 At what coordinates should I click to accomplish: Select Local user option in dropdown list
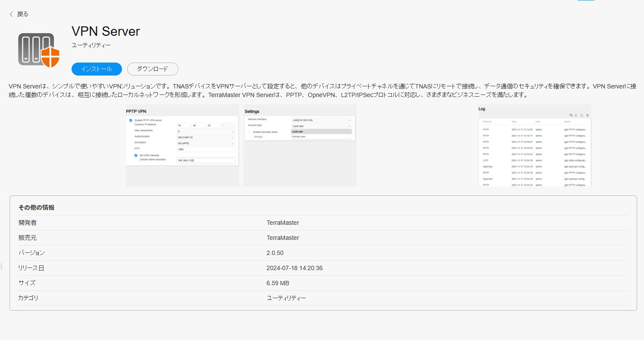click(x=321, y=131)
